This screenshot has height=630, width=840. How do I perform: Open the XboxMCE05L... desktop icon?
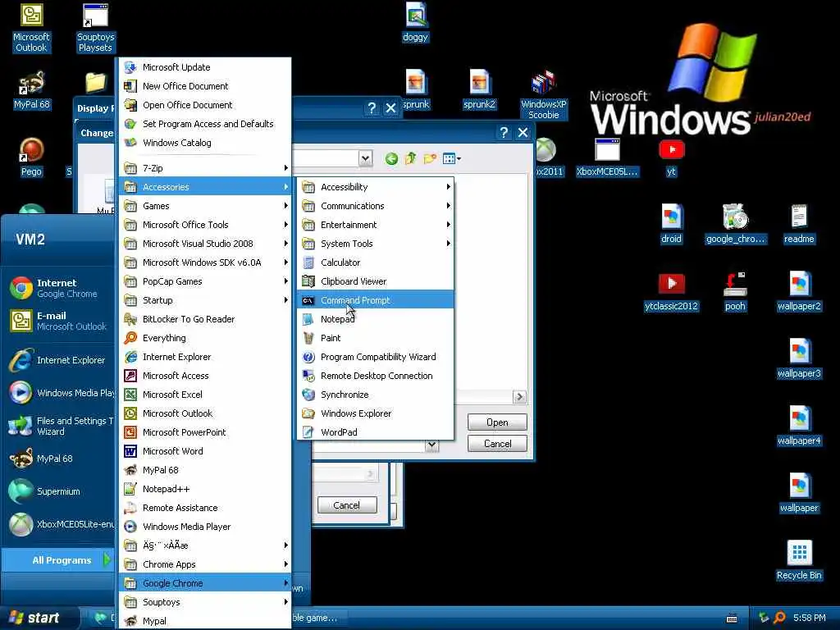pos(607,157)
